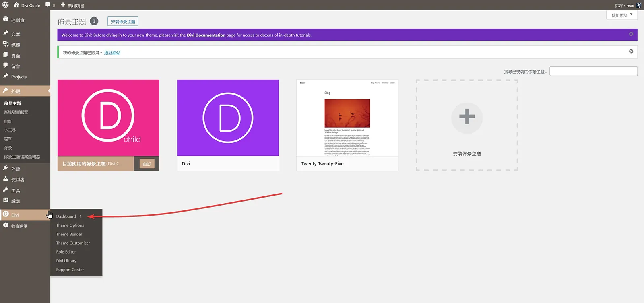Click the Divi D logo icon in sidebar
644x303 pixels.
(6, 214)
